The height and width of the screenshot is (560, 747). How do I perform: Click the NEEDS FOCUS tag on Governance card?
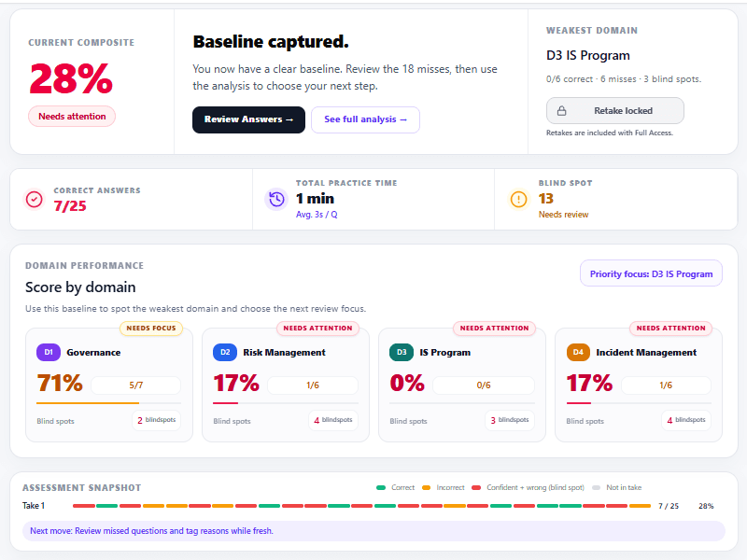point(151,329)
